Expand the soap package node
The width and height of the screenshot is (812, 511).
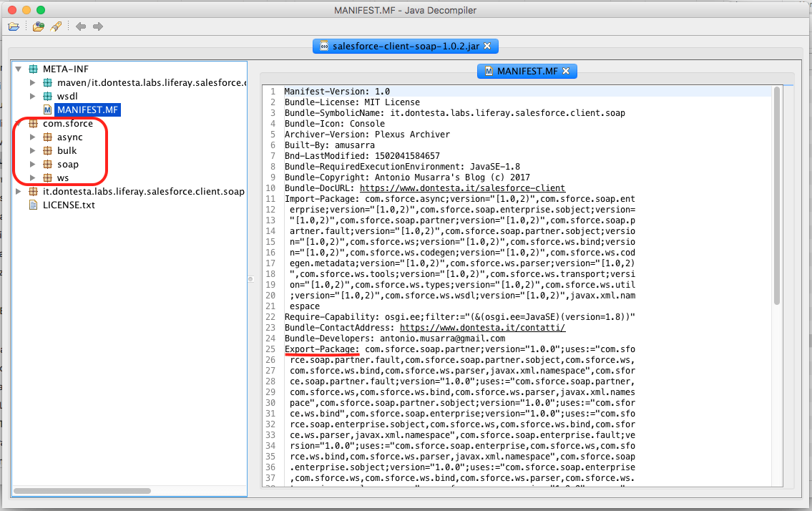pyautogui.click(x=33, y=164)
